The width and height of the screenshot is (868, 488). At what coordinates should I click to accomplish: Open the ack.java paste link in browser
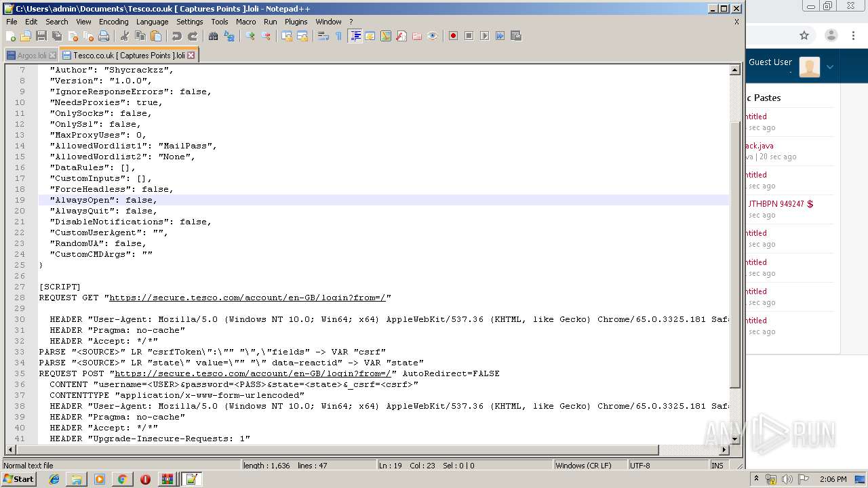(x=760, y=146)
